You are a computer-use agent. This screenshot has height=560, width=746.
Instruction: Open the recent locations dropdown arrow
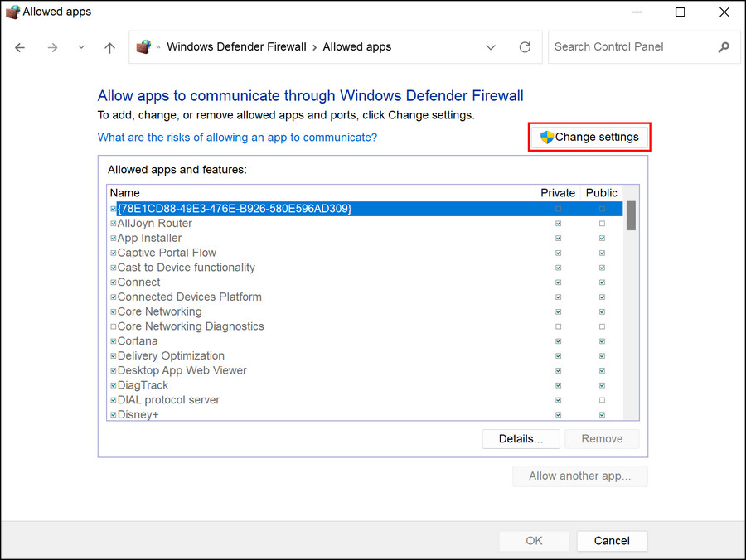tap(81, 47)
